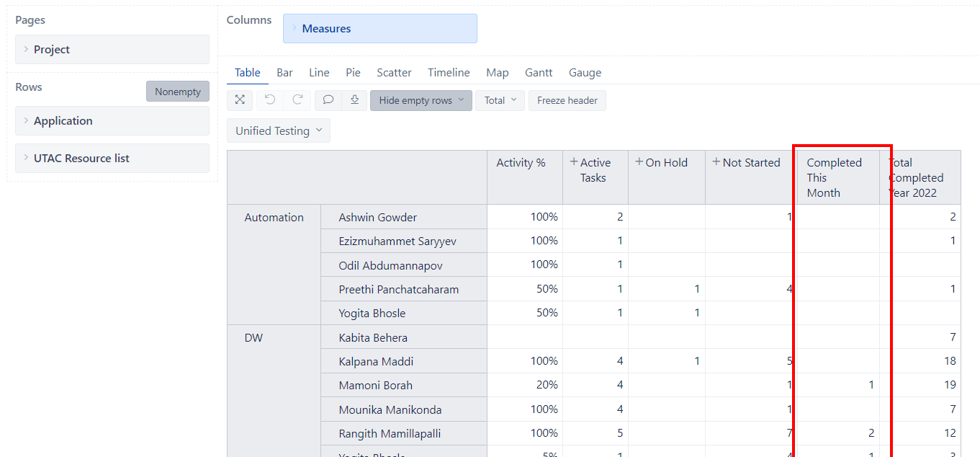The image size is (980, 457).
Task: Open the Hide empty rows dropdown
Action: 421,100
